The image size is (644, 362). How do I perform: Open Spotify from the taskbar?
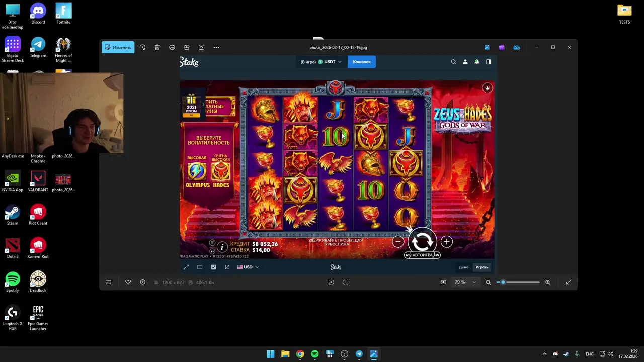(315, 354)
